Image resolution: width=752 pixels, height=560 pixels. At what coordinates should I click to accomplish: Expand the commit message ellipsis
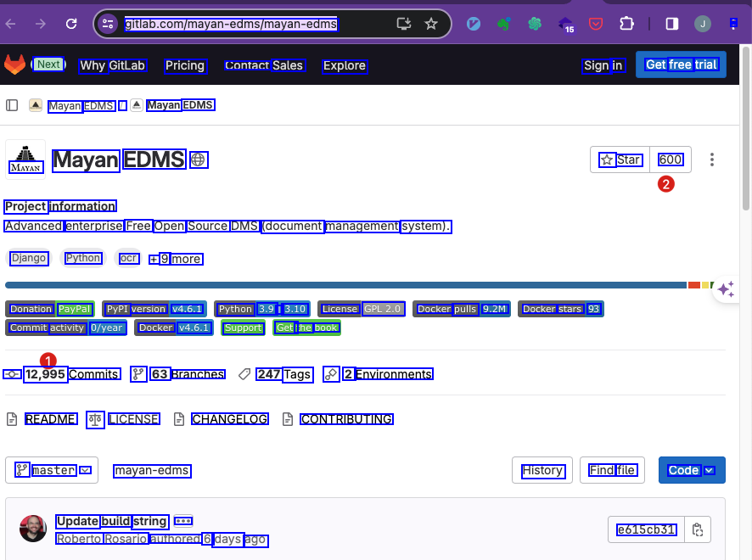click(183, 521)
